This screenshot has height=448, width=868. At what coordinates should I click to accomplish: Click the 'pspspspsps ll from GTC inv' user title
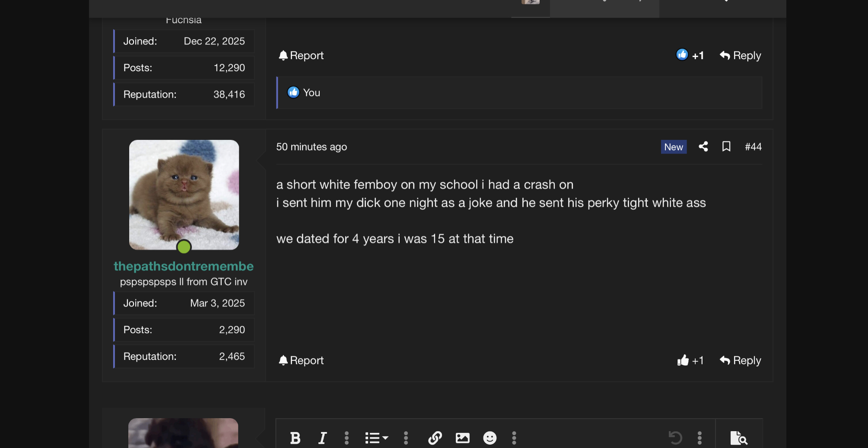184,282
